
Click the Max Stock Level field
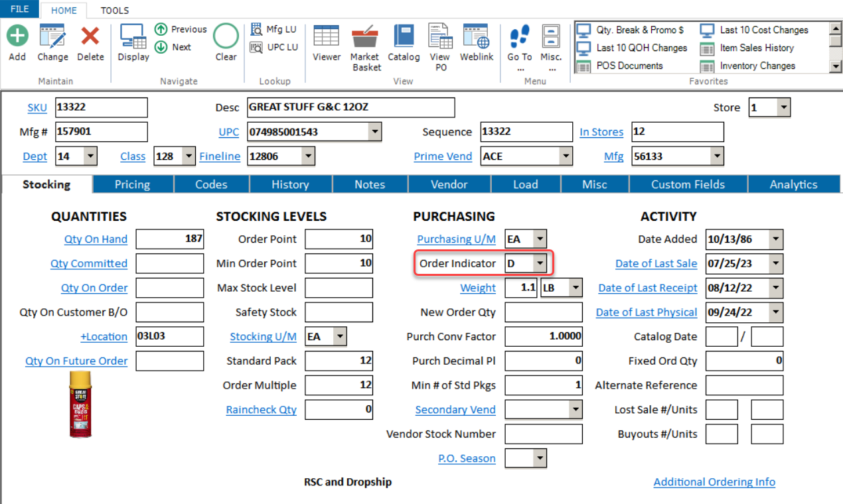coord(339,288)
